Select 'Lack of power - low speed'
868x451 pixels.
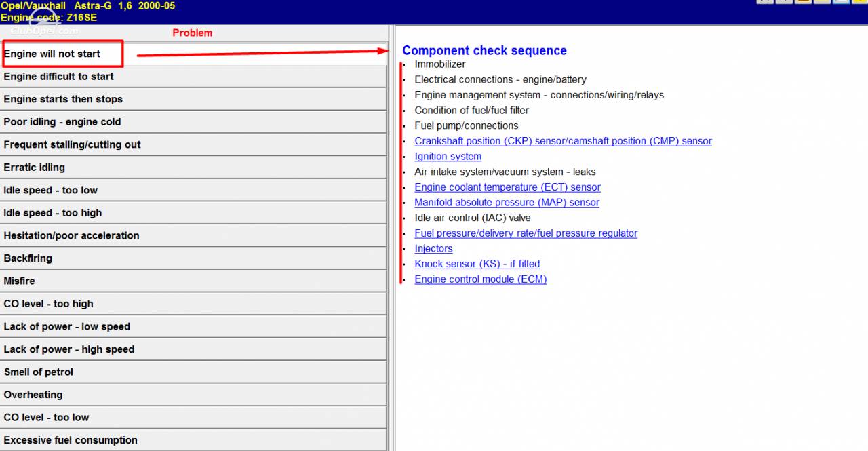(x=193, y=326)
